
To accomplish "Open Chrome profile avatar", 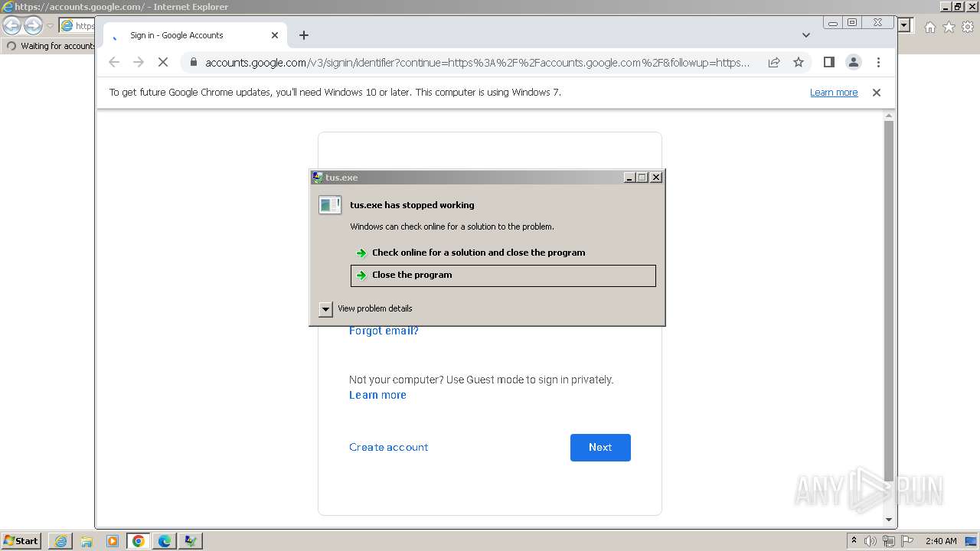I will tap(854, 62).
